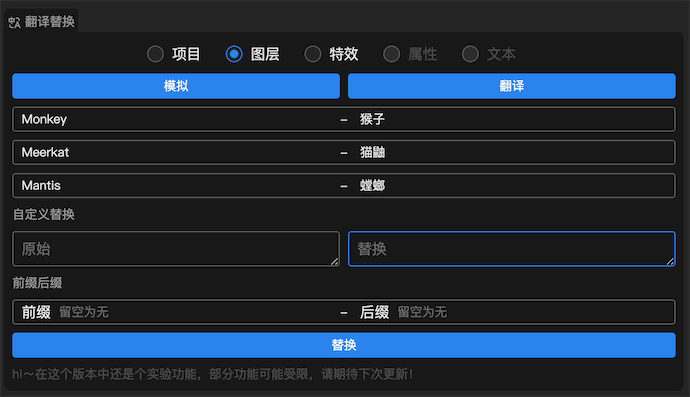Select the 项目 radio button

pyautogui.click(x=155, y=54)
